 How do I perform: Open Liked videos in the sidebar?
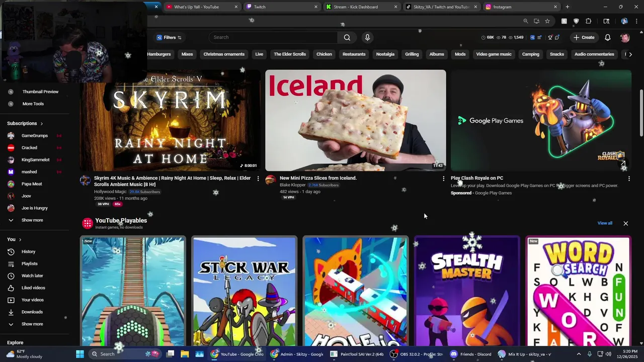click(x=33, y=288)
